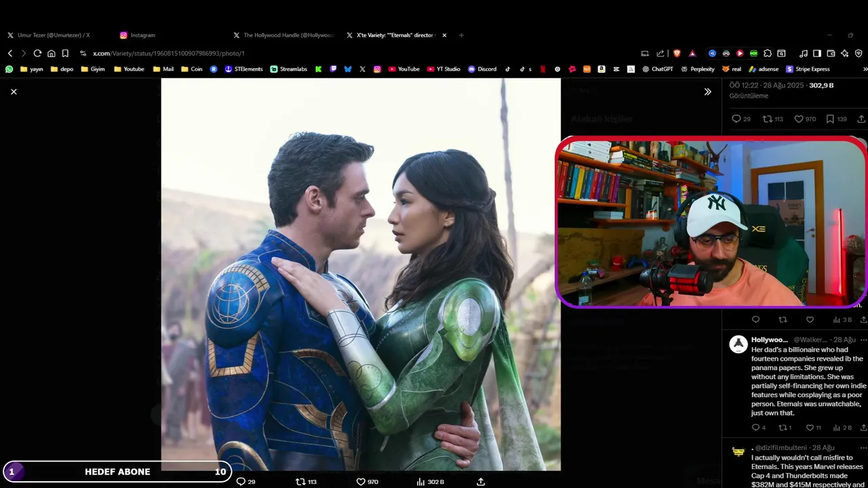
Task: Go to the browser home page
Action: [51, 53]
